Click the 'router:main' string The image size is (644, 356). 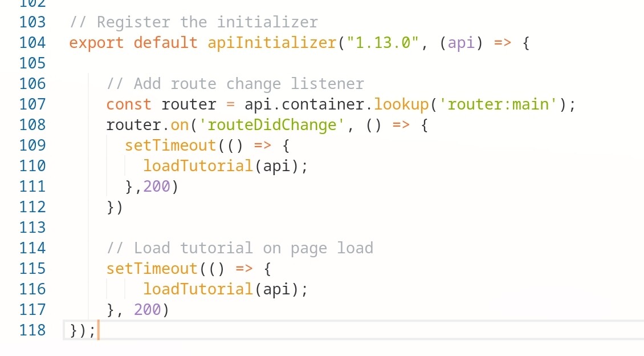pyautogui.click(x=498, y=104)
